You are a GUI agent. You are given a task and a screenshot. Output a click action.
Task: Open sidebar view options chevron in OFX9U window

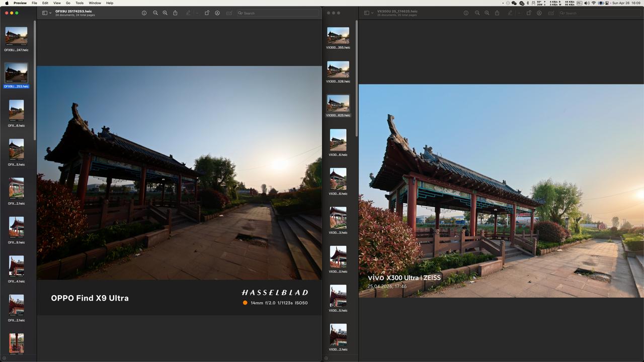pos(50,13)
